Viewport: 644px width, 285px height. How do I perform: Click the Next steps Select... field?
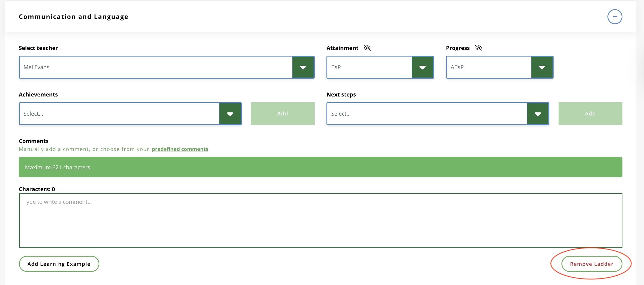[x=427, y=114]
